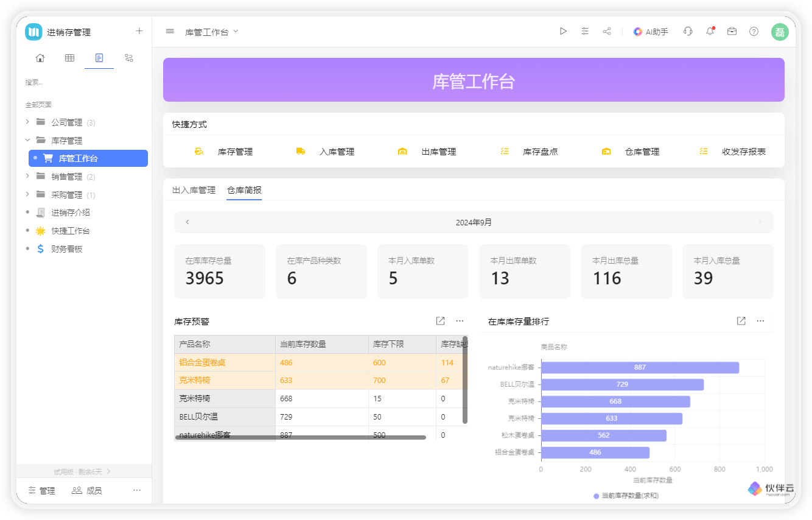Viewport: 812px width, 520px height.
Task: Open 库存管理 shortcut
Action: [223, 152]
